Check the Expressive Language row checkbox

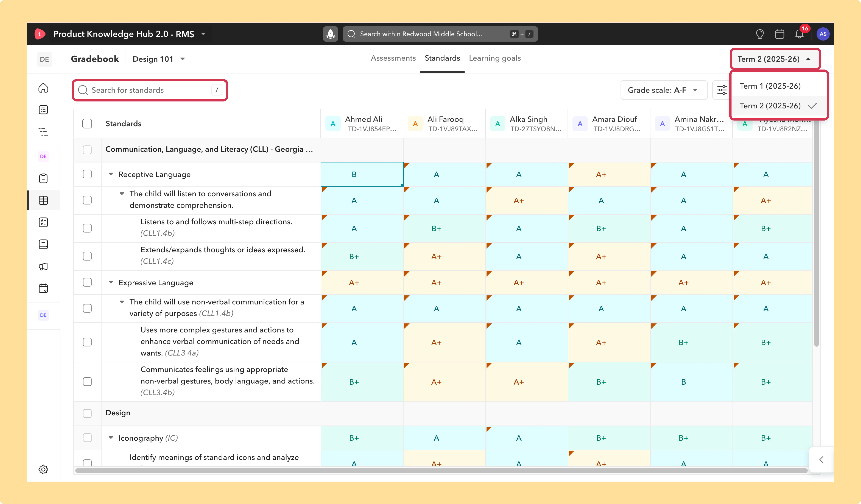(87, 282)
